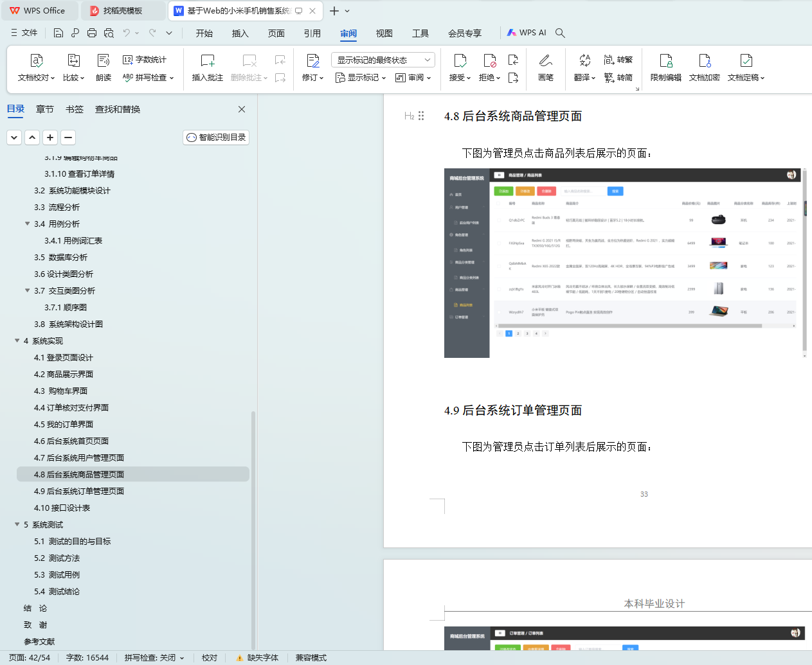Open print preview from quick access bar
The height and width of the screenshot is (665, 812).
pyautogui.click(x=109, y=33)
